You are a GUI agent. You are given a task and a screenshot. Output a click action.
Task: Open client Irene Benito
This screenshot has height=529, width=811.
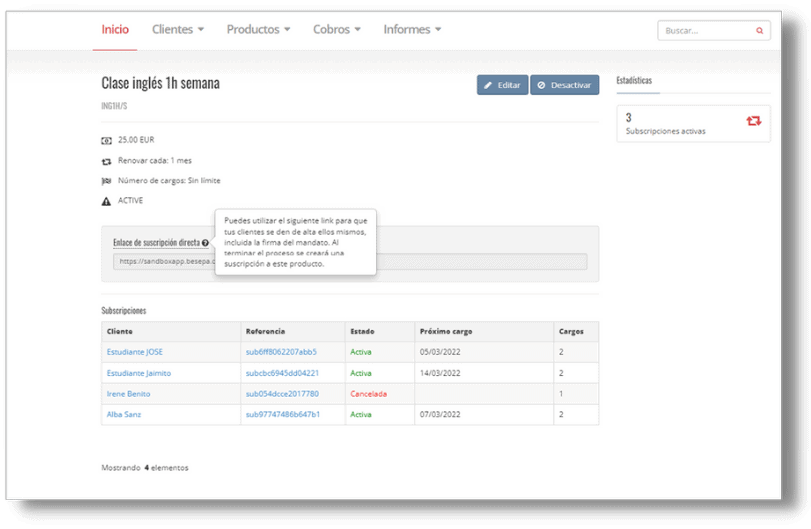128,394
